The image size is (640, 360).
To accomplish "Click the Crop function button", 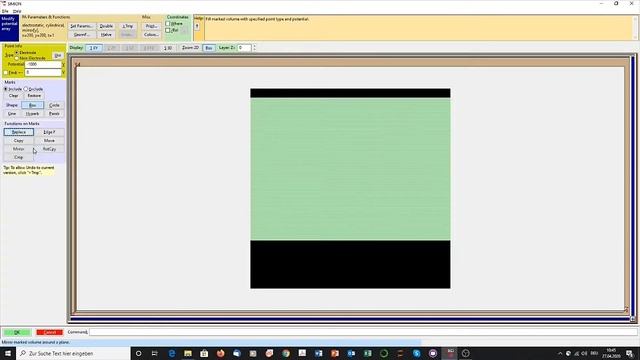I will [19, 158].
